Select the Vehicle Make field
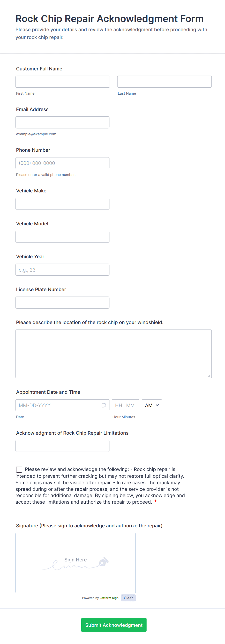This screenshot has height=644, width=225. 62,204
